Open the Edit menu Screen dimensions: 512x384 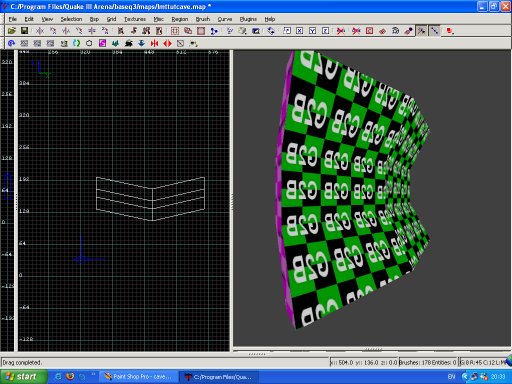pyautogui.click(x=29, y=19)
